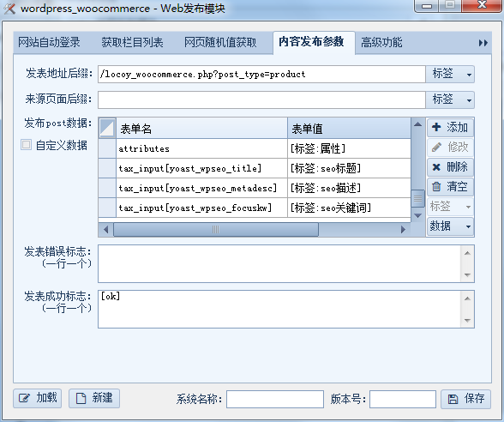The width and height of the screenshot is (504, 422).
Task: Click the post data vertical scrollbar thumb
Action: click(417, 199)
